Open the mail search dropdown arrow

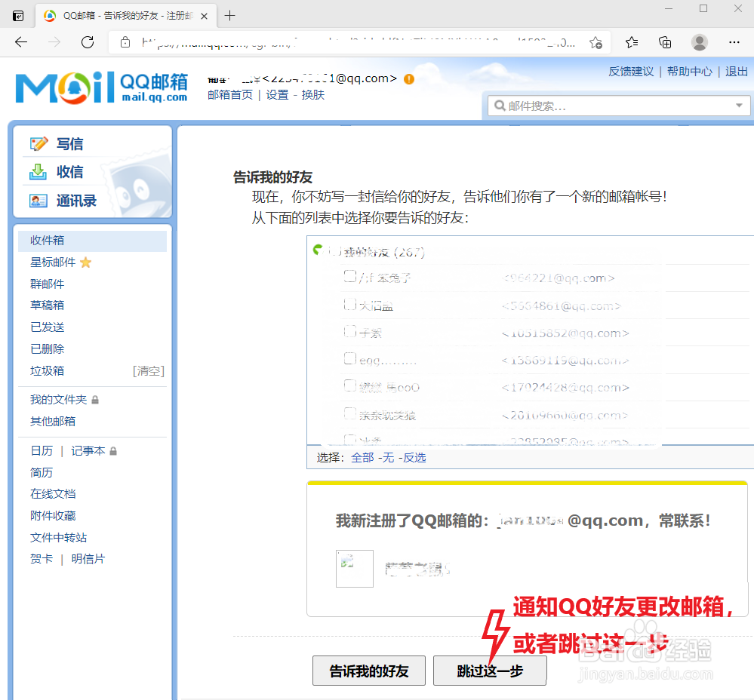739,105
